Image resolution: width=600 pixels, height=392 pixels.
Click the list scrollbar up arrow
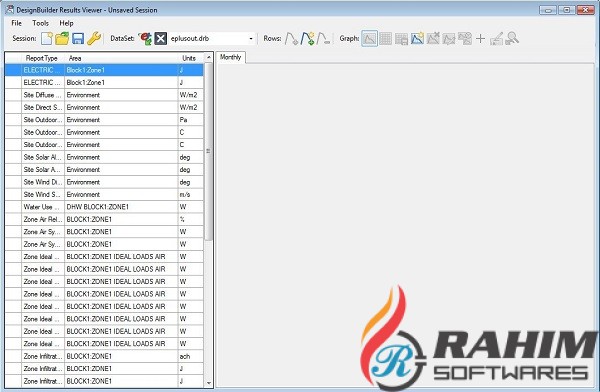tap(209, 57)
